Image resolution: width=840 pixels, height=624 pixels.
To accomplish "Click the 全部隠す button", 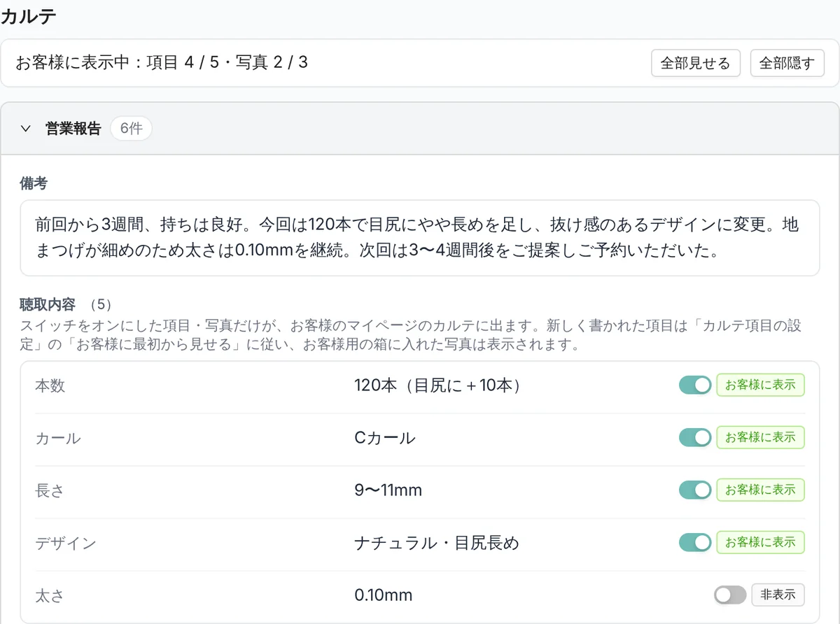I will 787,63.
